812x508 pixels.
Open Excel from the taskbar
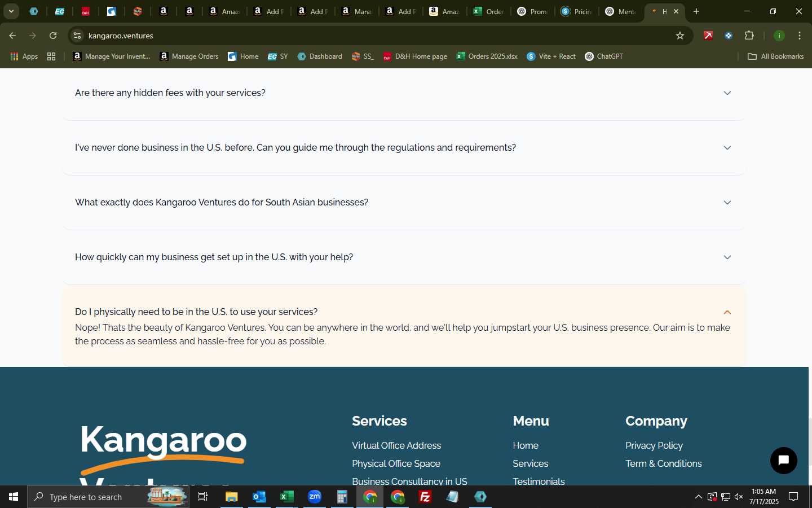tap(286, 497)
